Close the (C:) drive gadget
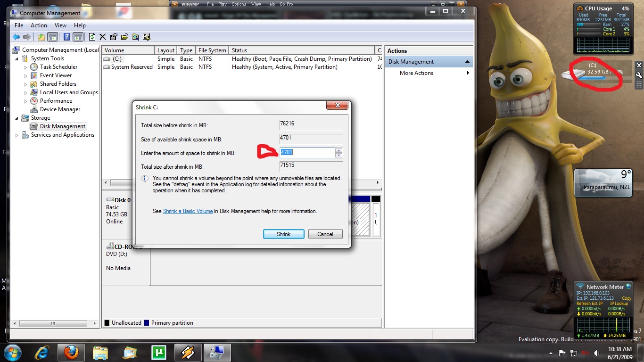The image size is (644, 362). coord(639,66)
